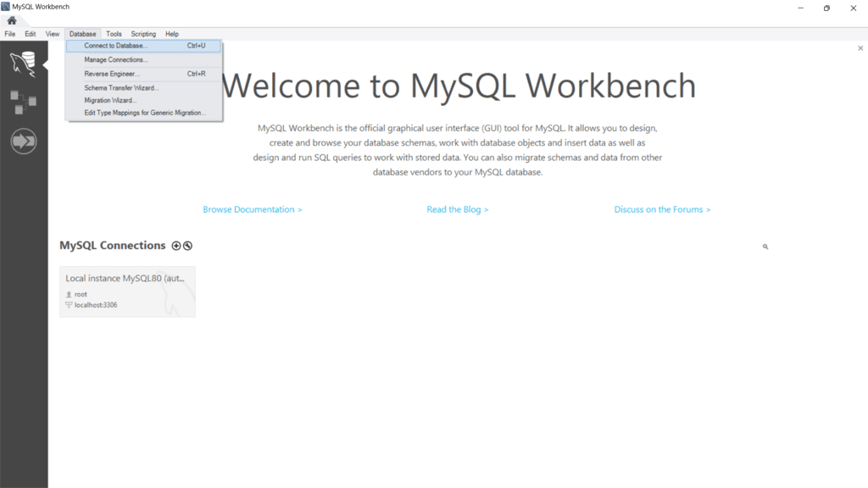
Task: Open the Home tab icon
Action: [x=12, y=20]
